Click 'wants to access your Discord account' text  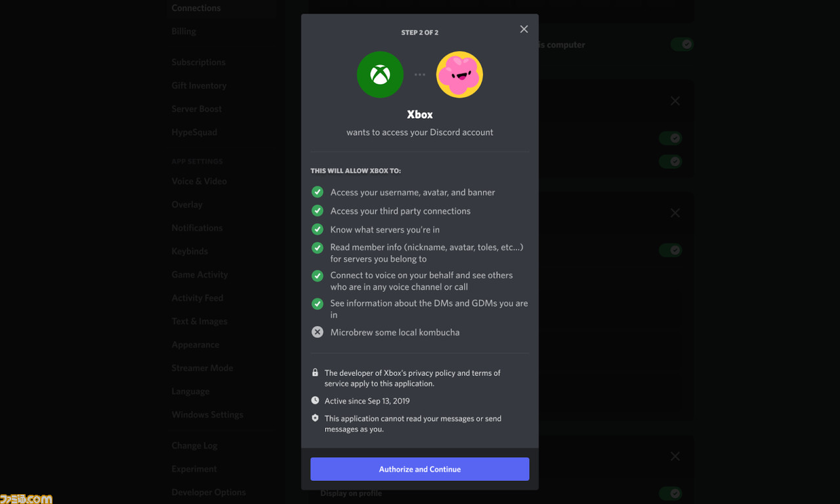click(420, 132)
